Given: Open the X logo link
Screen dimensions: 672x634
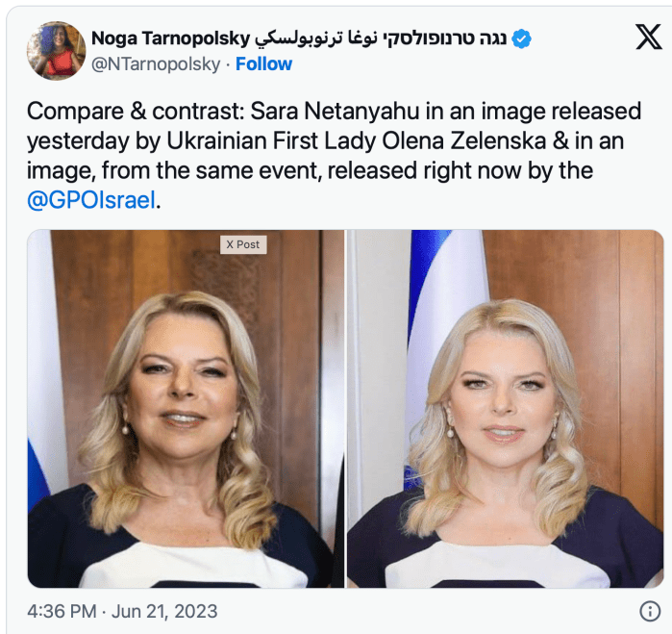Looking at the screenshot, I should point(648,37).
